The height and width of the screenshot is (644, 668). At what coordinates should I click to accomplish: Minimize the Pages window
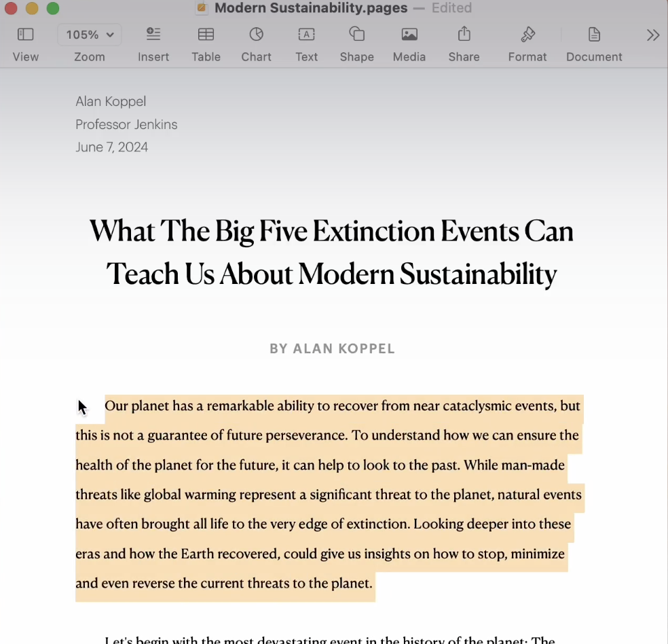pyautogui.click(x=32, y=8)
